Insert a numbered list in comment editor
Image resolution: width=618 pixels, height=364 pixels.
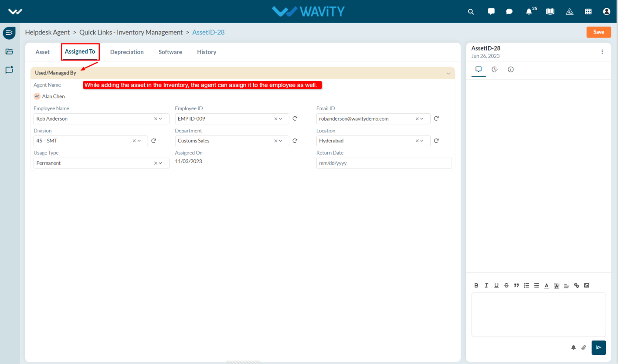(526, 286)
